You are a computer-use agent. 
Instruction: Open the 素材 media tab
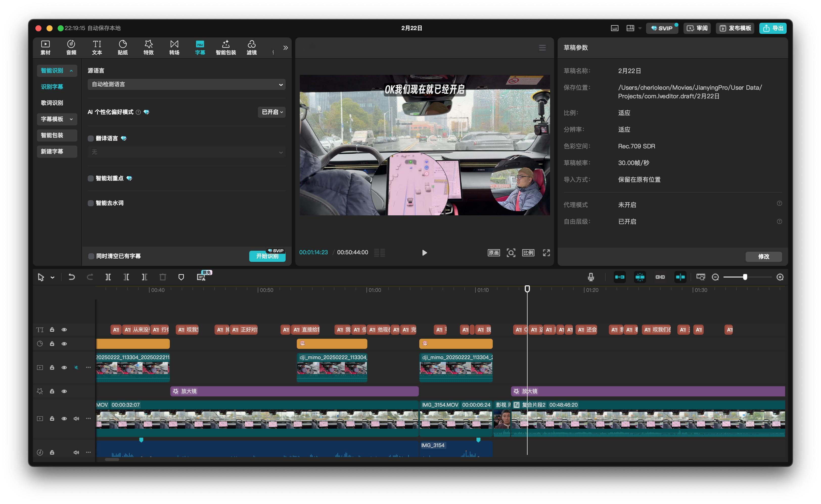[45, 48]
